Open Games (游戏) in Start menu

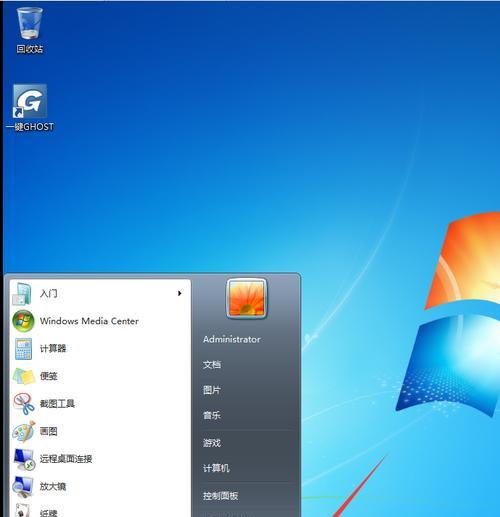[x=212, y=443]
